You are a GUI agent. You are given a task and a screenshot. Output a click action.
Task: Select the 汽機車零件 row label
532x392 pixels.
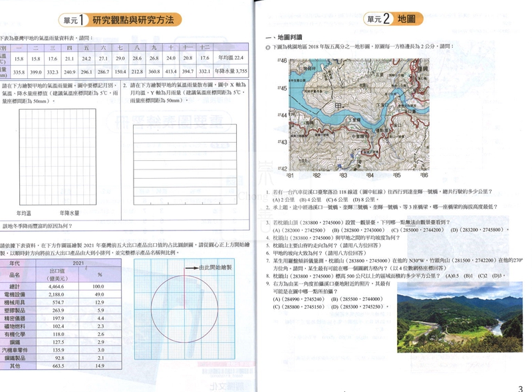[x=15, y=350]
